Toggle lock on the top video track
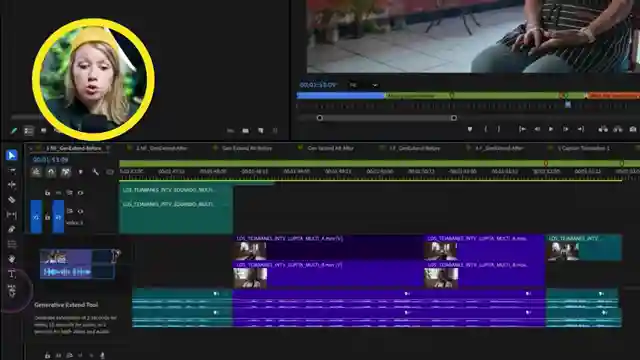Screen dimensions: 640x360 coord(47,193)
